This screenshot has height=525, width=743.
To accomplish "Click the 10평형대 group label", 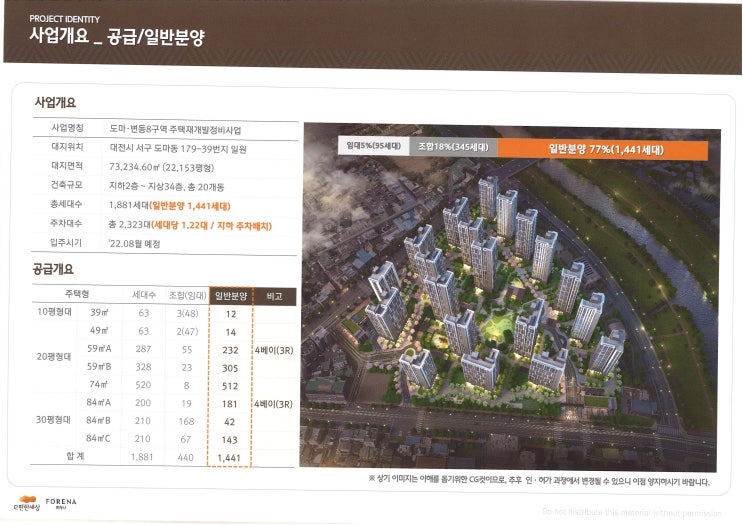I will point(54,312).
